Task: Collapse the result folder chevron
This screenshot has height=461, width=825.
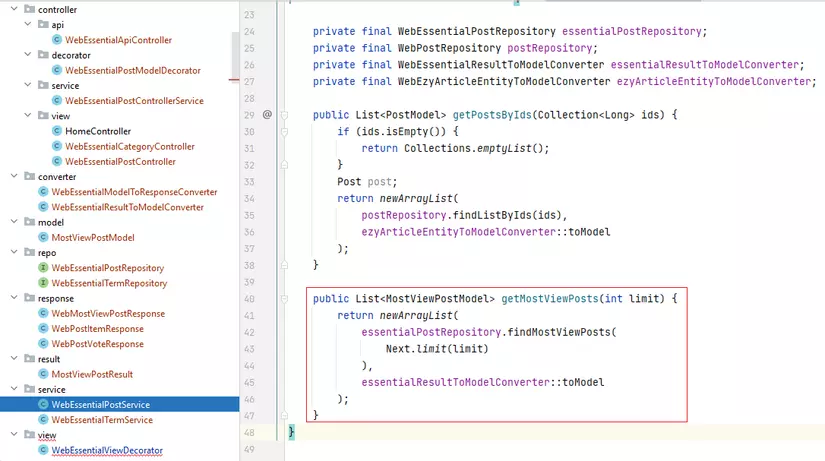Action: click(x=14, y=359)
